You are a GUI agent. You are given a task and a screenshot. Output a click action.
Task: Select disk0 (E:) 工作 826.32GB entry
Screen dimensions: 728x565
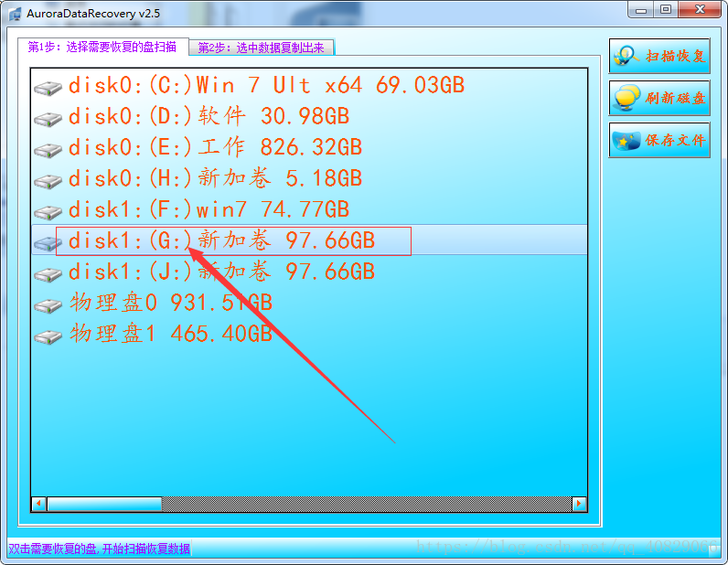(x=215, y=147)
